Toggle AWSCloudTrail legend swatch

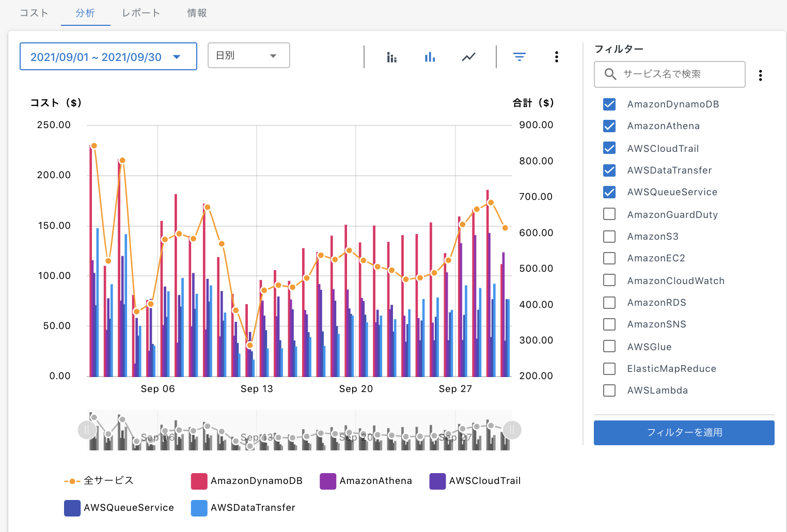(437, 481)
